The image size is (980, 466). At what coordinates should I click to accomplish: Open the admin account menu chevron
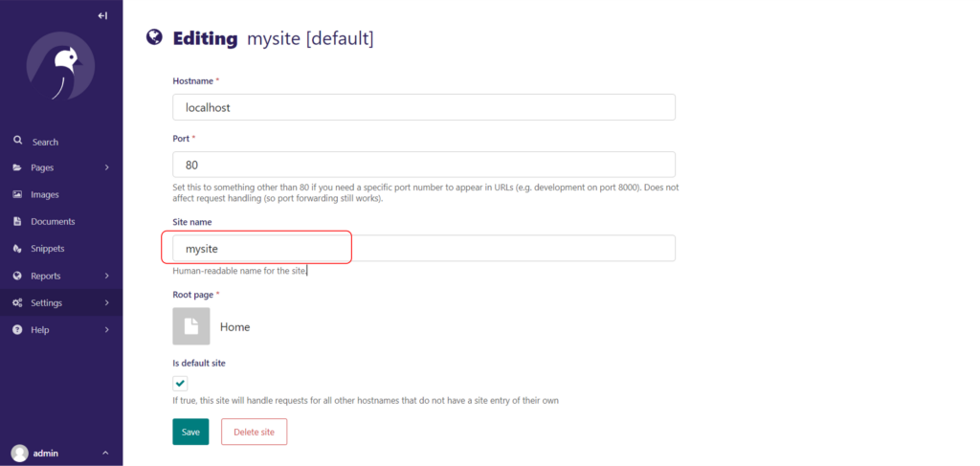[105, 453]
